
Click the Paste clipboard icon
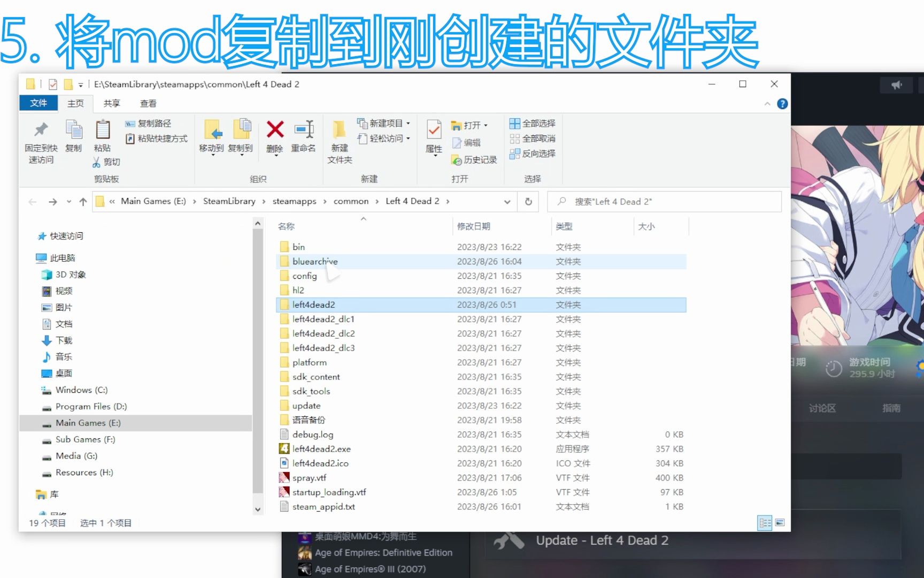(102, 130)
